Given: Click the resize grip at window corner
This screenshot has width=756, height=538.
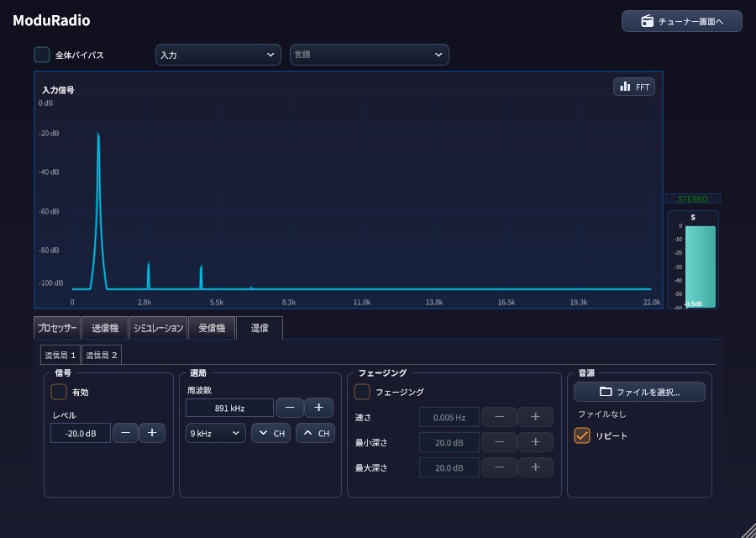Looking at the screenshot, I should pos(748,530).
